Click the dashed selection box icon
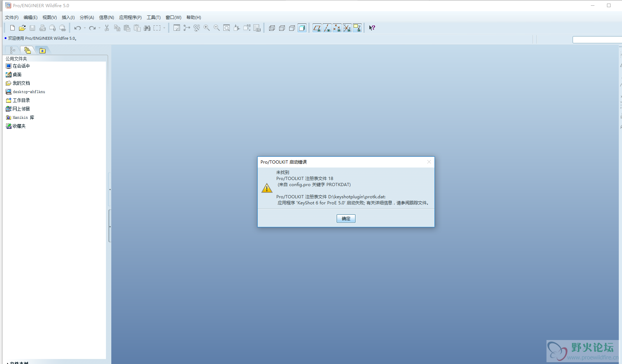The width and height of the screenshot is (622, 364). pos(157,28)
